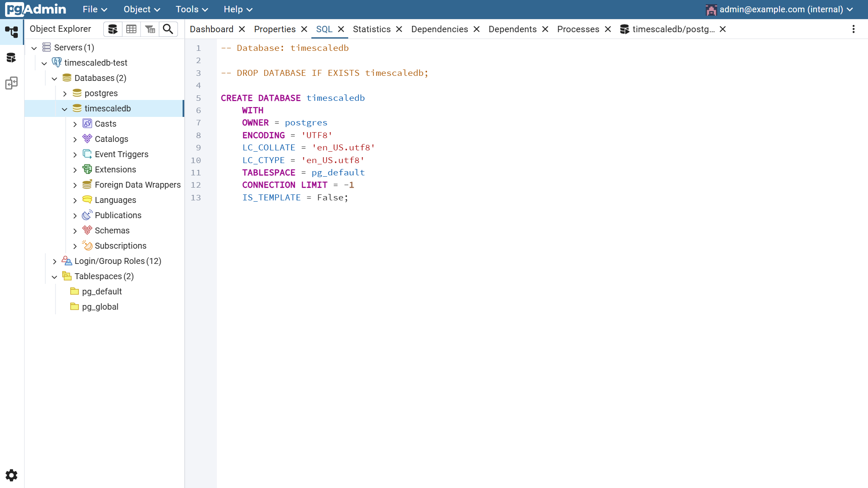
Task: Switch to the timescaledb/postgres query tab
Action: 673,29
